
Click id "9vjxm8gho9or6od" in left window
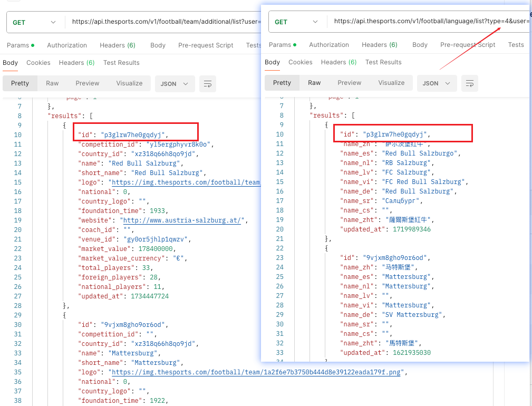click(133, 325)
